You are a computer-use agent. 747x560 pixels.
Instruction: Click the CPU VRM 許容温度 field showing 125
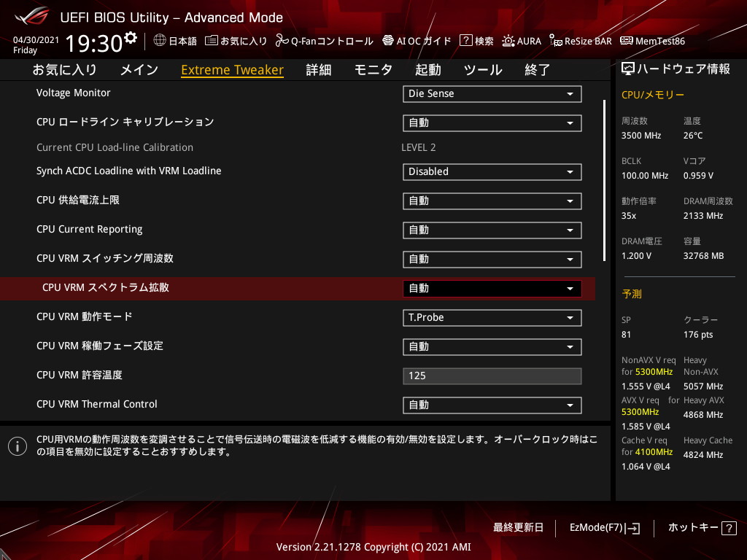click(492, 376)
